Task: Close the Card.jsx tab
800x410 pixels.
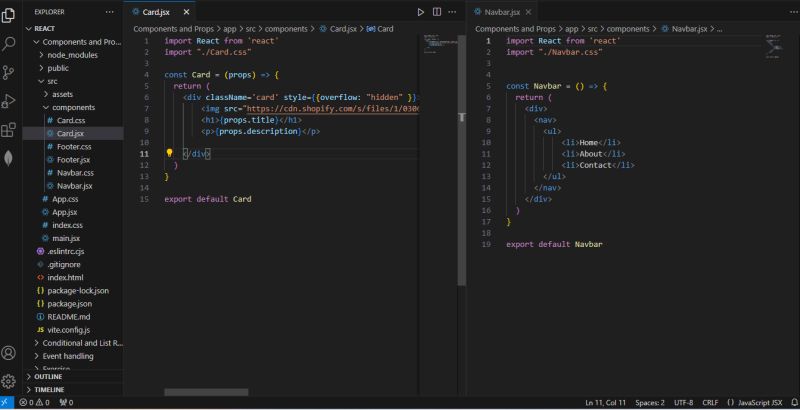Action: [186, 12]
